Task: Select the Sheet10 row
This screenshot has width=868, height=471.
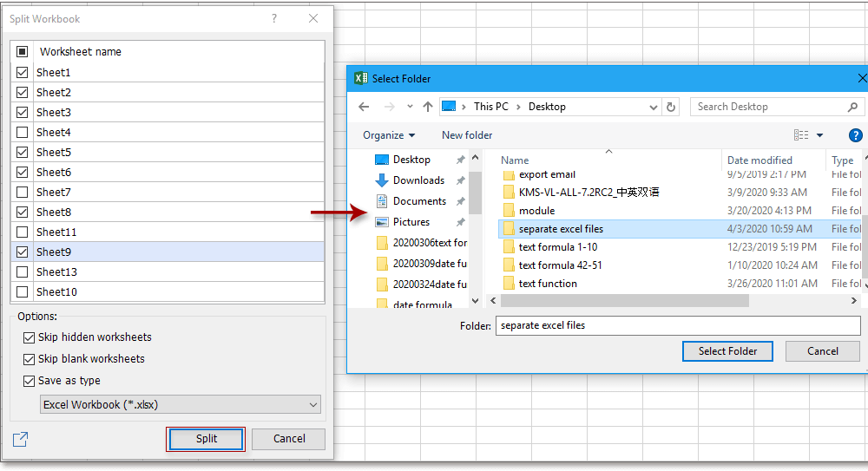Action: click(168, 291)
